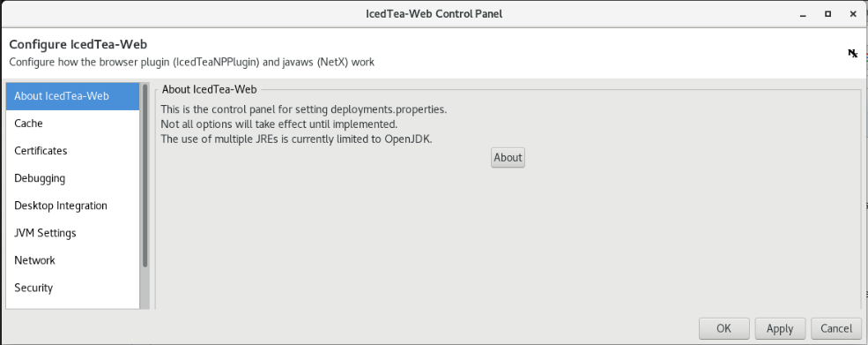Go to the Certificates section
The width and height of the screenshot is (868, 345).
pyautogui.click(x=72, y=151)
